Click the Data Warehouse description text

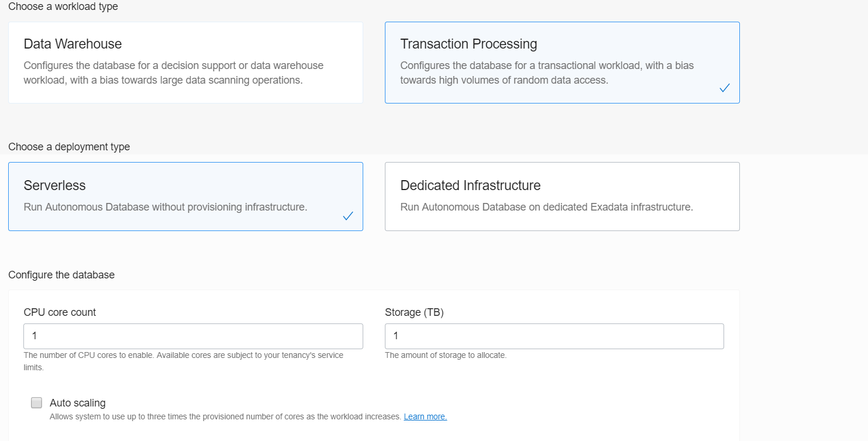173,73
